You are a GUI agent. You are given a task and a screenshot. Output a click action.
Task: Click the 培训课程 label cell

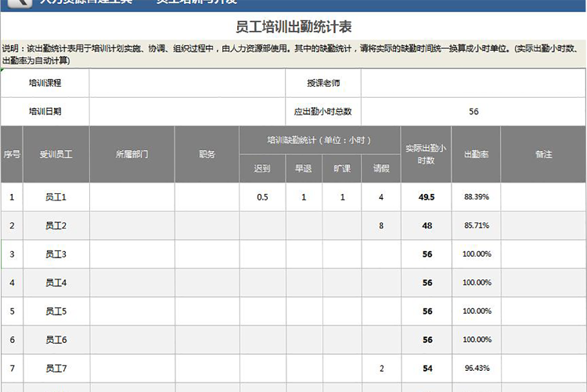pyautogui.click(x=45, y=83)
